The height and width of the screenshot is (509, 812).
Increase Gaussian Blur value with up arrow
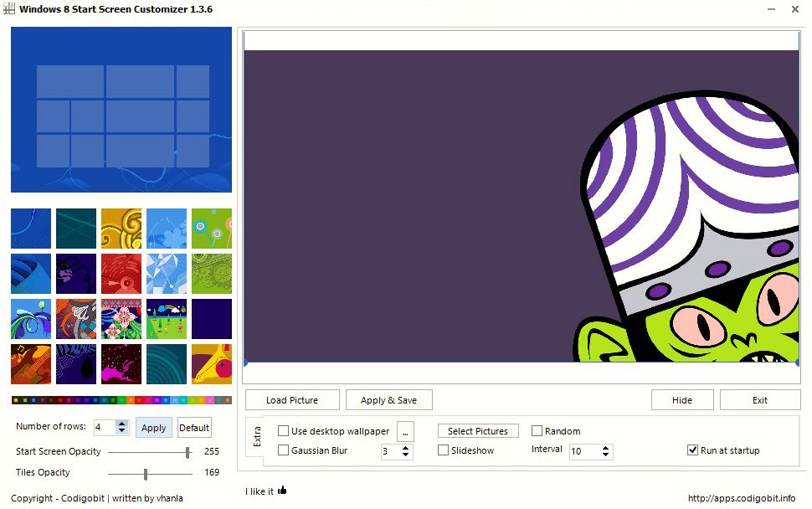coord(405,448)
